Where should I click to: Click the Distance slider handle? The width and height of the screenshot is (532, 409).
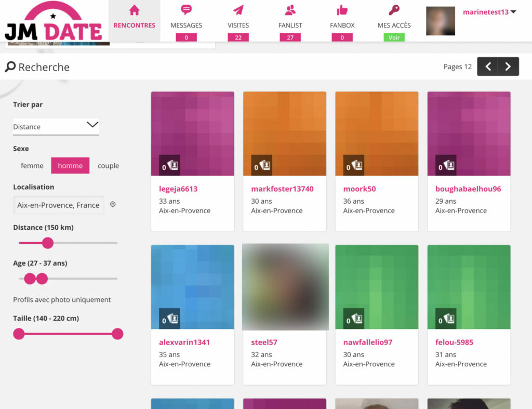pos(48,243)
